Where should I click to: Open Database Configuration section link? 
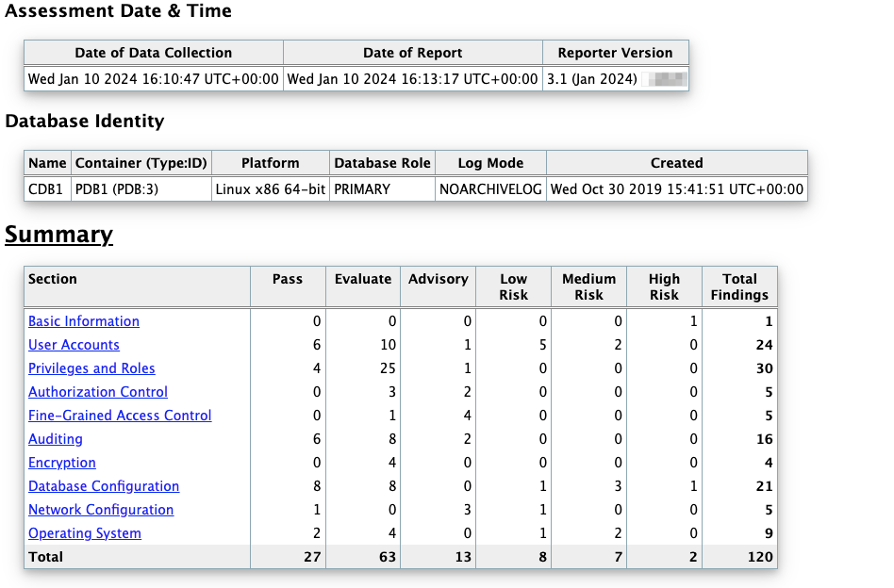[x=104, y=486]
